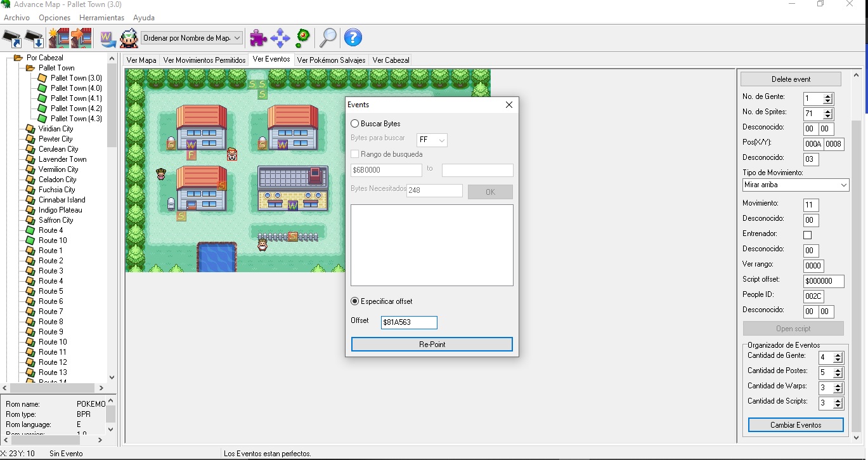Image resolution: width=868 pixels, height=460 pixels.
Task: Click the blue four-way arrows icon
Action: click(x=280, y=38)
